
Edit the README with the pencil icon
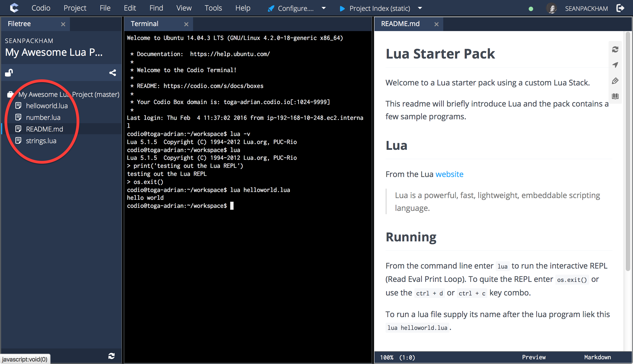[x=615, y=81]
